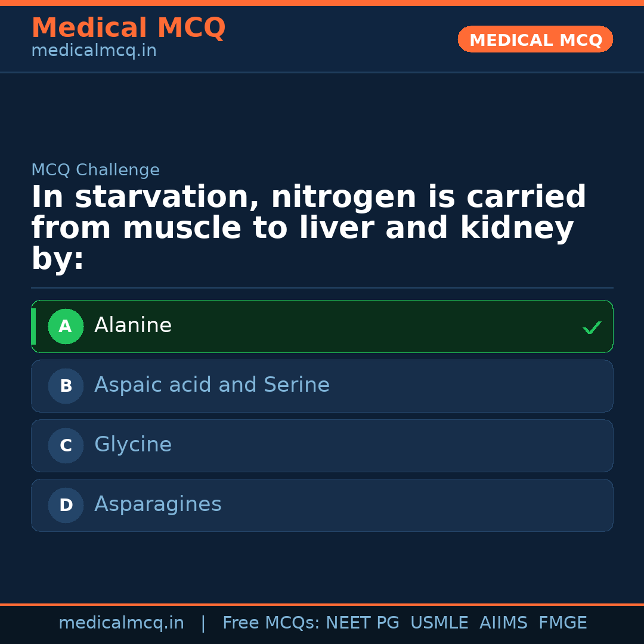Click the NEET PG footer label

click(x=363, y=622)
